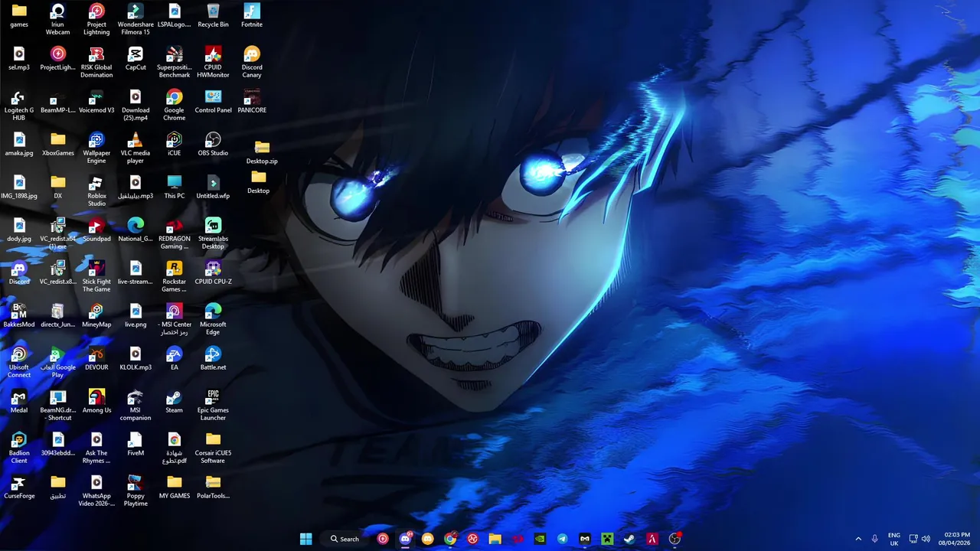Select the Corsair iCUE5 Software folder
This screenshot has width=980, height=551.
click(x=213, y=448)
